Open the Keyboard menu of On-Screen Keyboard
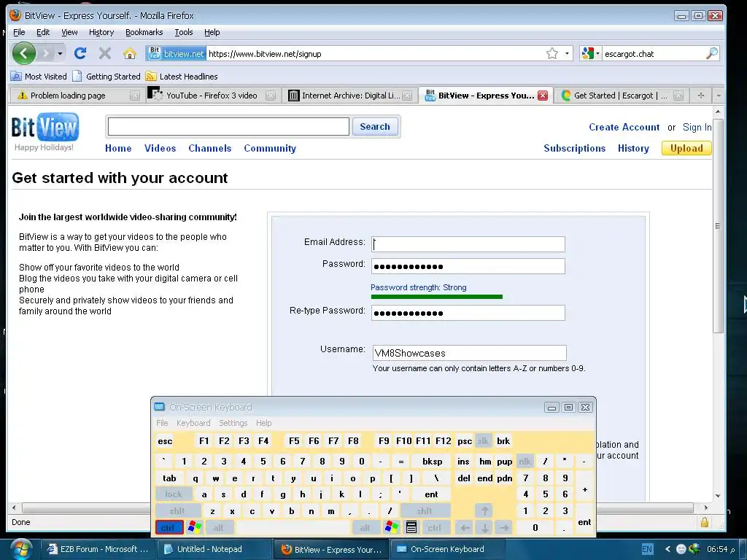 [x=193, y=423]
